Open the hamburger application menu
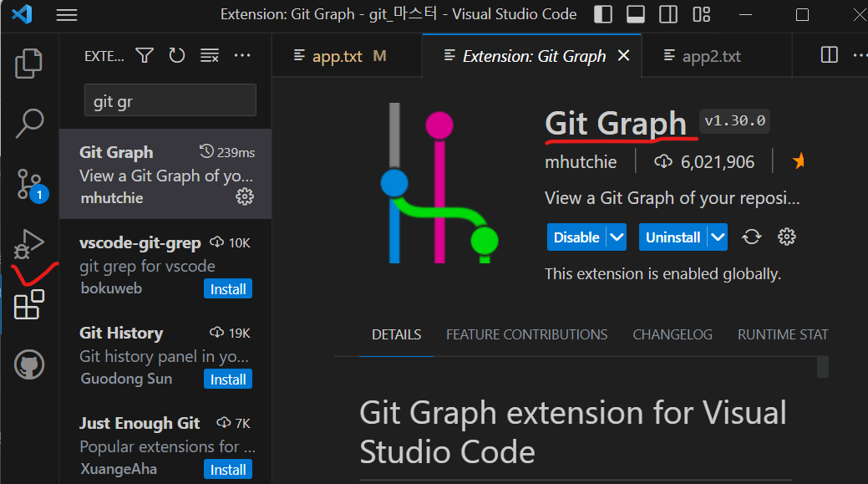 67,15
